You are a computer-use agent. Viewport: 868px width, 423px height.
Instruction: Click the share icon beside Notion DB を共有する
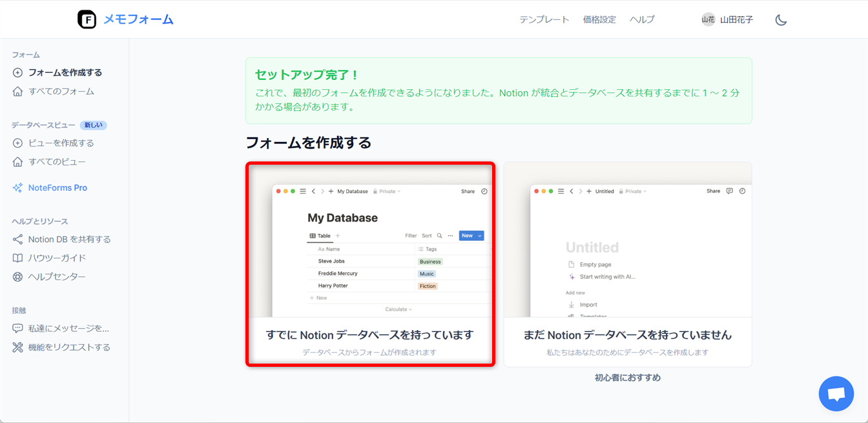(x=17, y=240)
